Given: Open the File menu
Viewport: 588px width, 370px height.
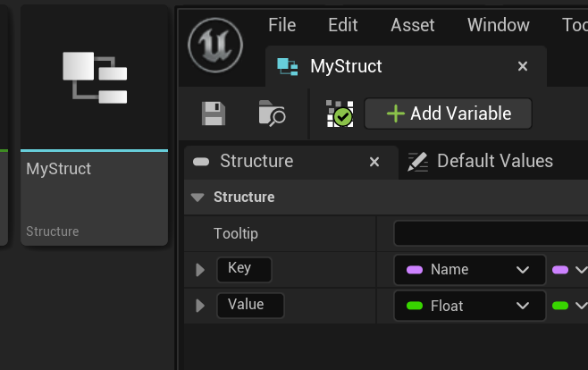Looking at the screenshot, I should [x=282, y=25].
